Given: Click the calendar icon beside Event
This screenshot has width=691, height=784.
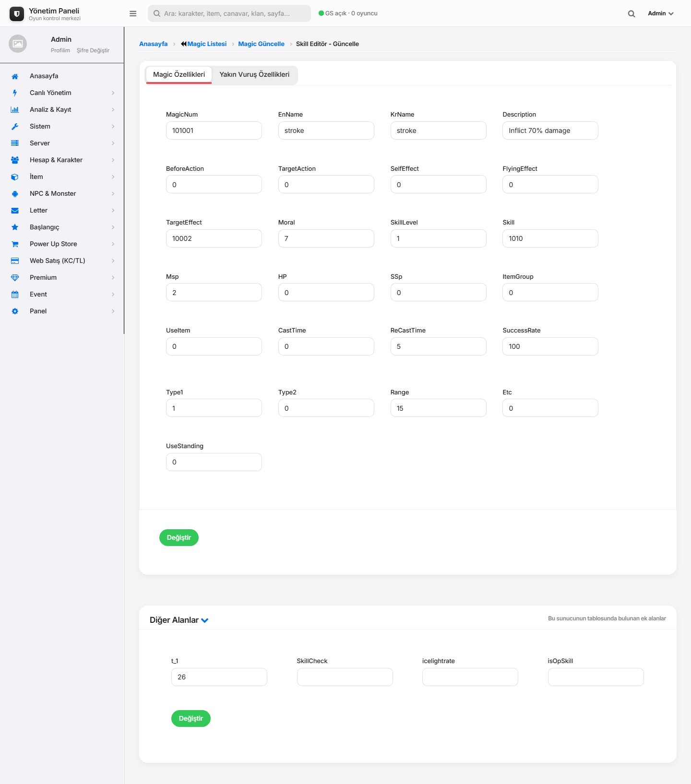Looking at the screenshot, I should 15,295.
